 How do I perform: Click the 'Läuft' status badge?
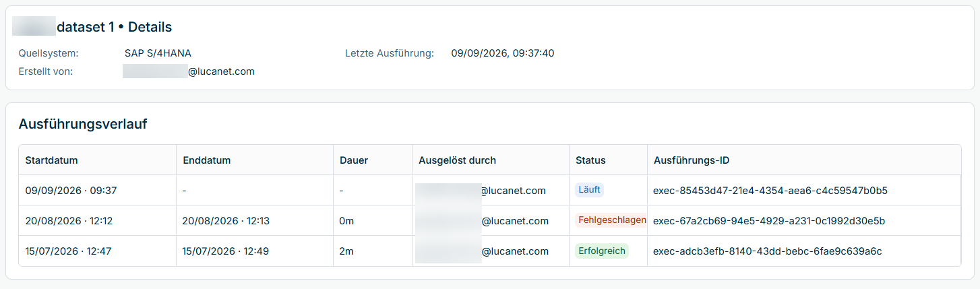590,190
